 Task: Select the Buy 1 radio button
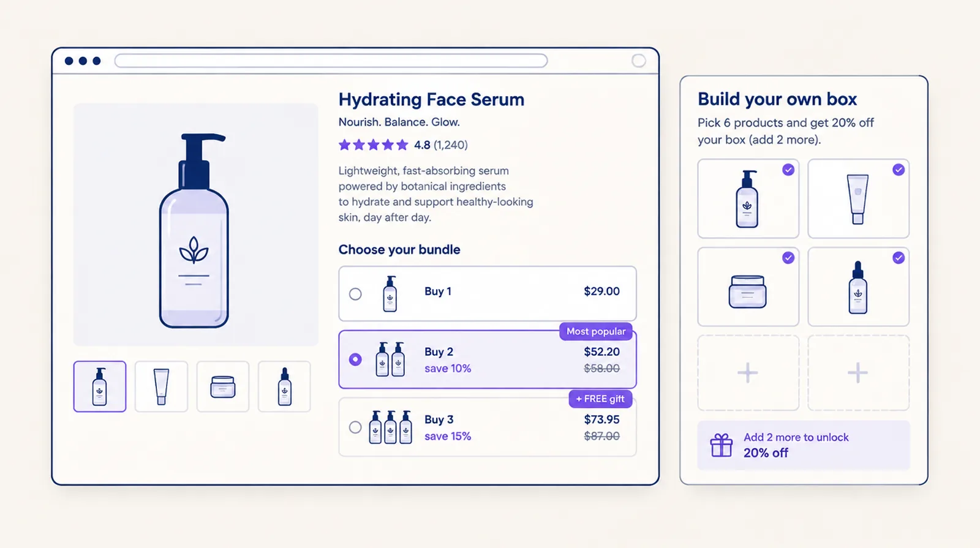click(x=355, y=294)
